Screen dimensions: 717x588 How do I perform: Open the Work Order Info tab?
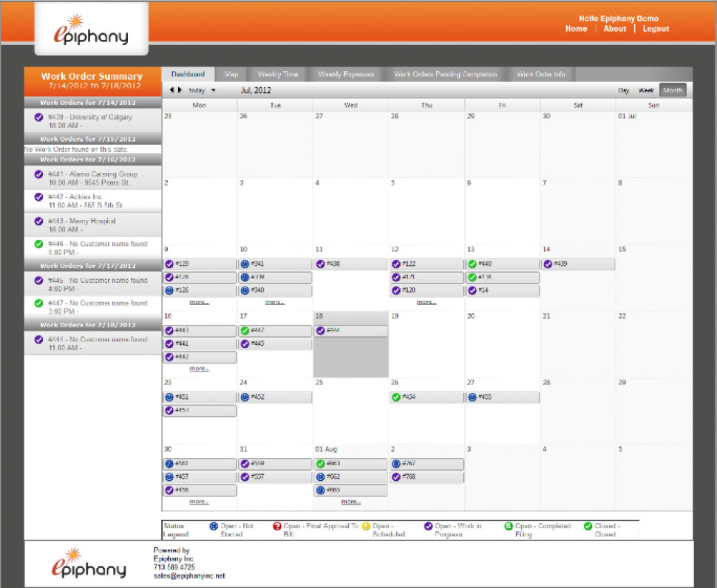click(541, 74)
